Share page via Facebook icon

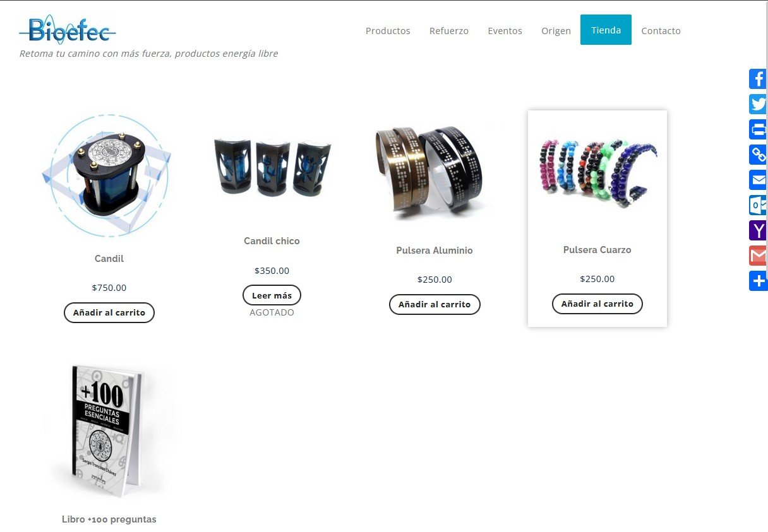(x=759, y=79)
